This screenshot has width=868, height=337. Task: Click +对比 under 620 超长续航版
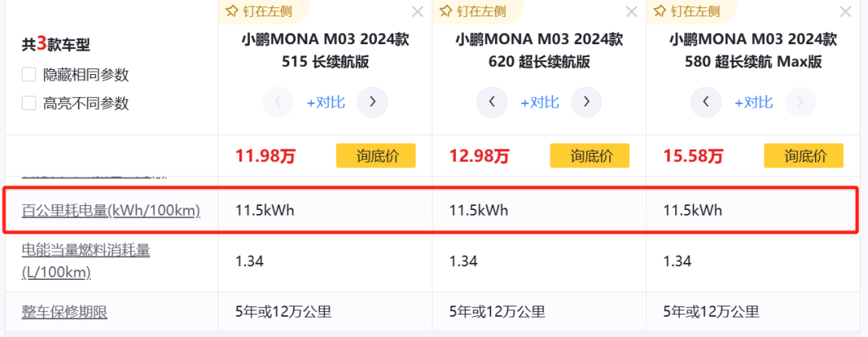click(539, 102)
